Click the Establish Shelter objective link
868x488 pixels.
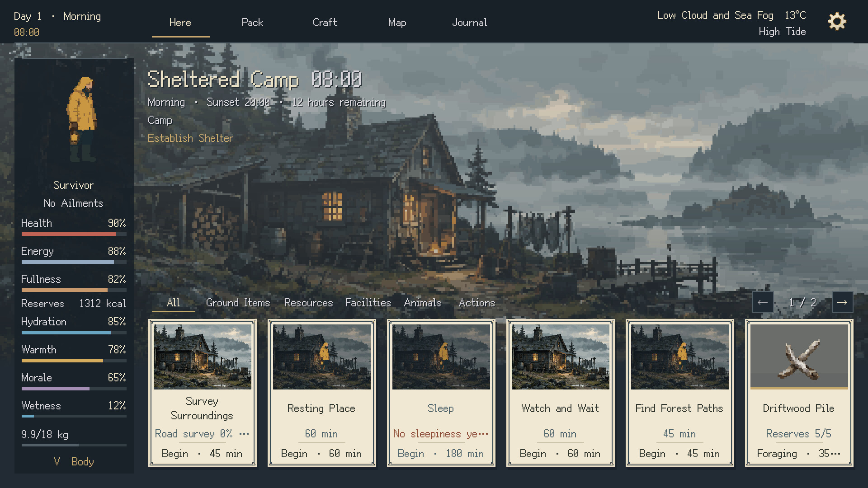coord(190,138)
